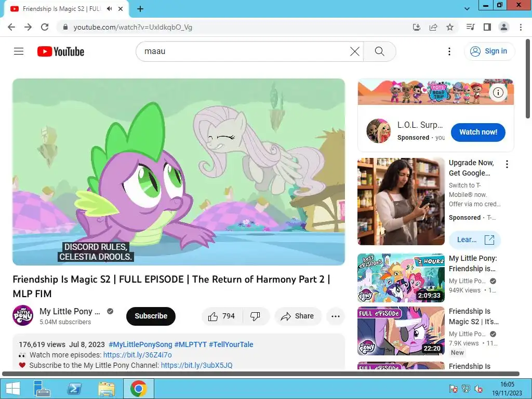View site info lock icon
This screenshot has width=532, height=399.
click(65, 27)
